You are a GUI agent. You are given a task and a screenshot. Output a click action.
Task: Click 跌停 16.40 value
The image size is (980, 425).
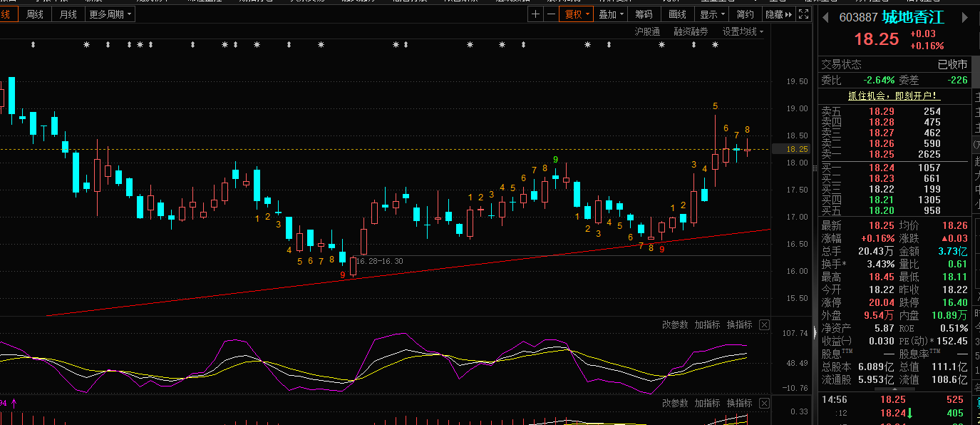click(x=954, y=302)
